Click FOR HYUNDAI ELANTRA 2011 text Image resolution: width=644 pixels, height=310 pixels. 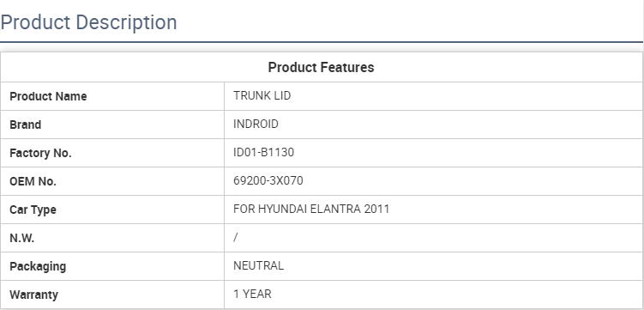[311, 209]
